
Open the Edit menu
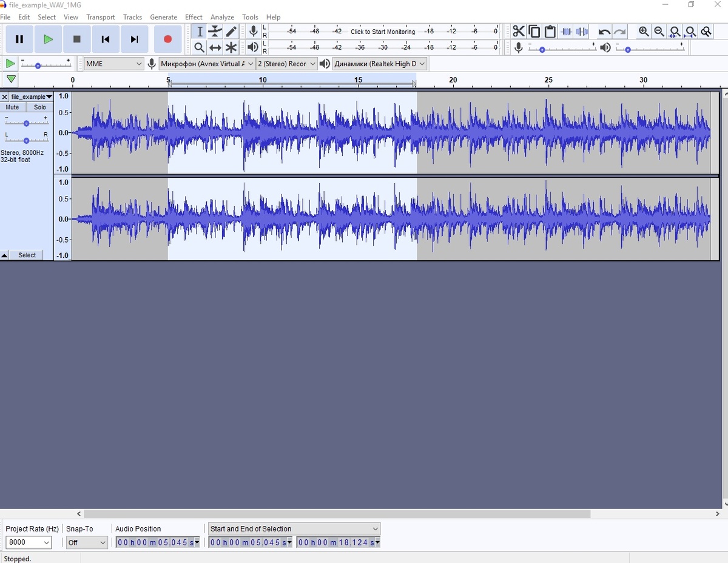coord(24,17)
